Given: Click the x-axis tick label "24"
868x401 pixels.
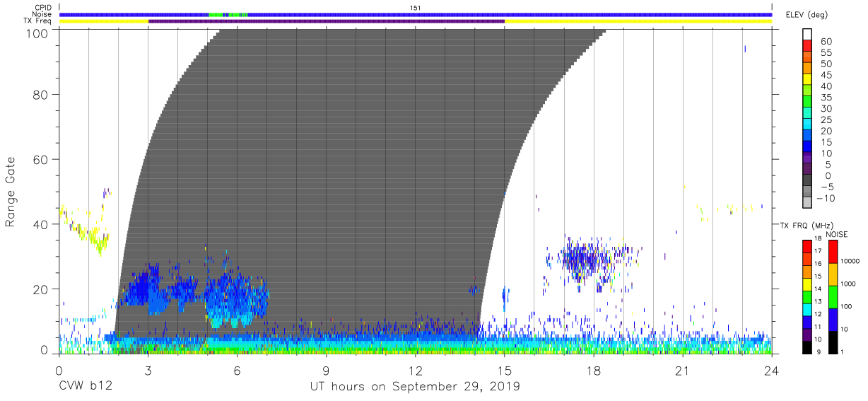Looking at the screenshot, I should (x=771, y=370).
